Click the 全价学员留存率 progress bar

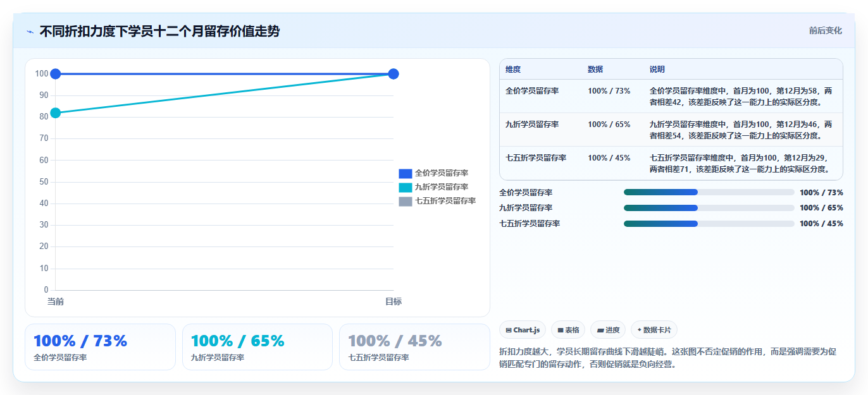click(x=709, y=192)
